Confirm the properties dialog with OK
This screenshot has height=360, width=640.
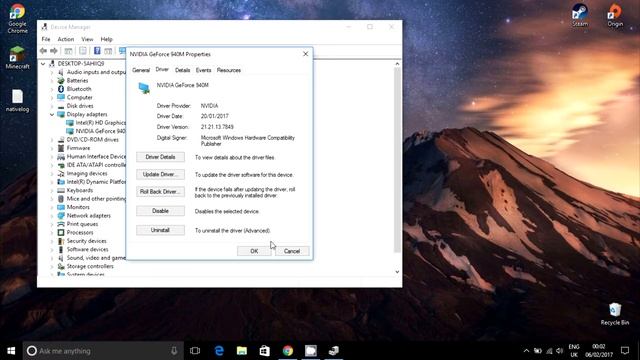[x=254, y=251]
